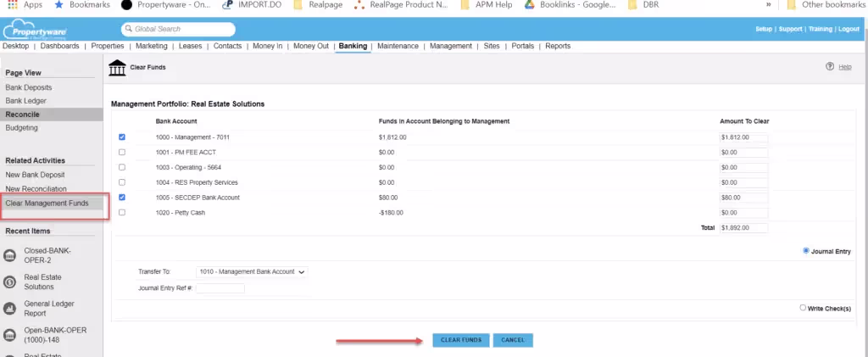This screenshot has height=357, width=868.
Task: Click the Bookmarks star icon
Action: pyautogui.click(x=58, y=5)
